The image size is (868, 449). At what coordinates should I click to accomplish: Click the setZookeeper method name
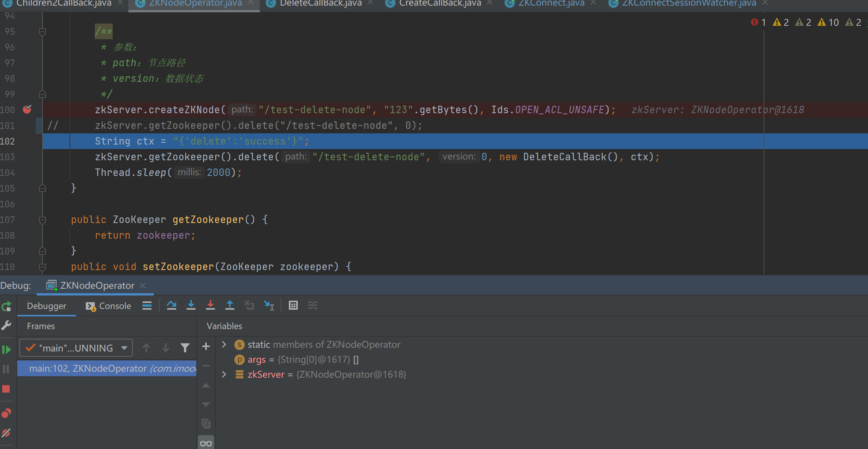178,267
